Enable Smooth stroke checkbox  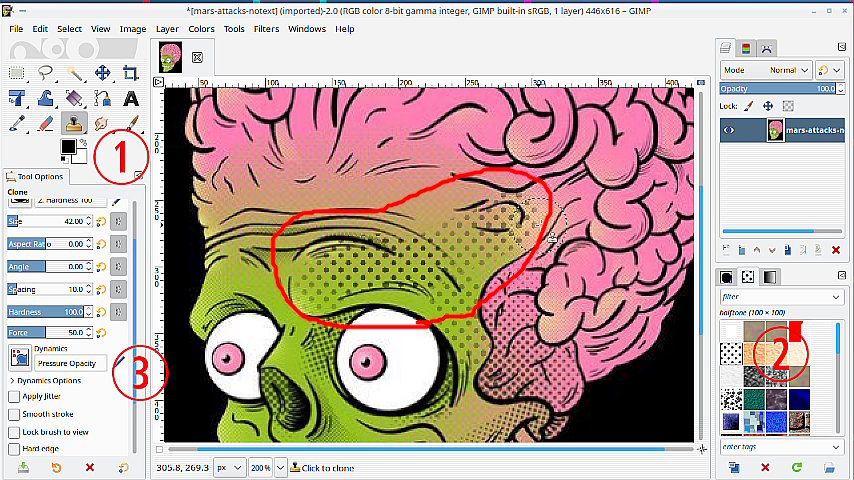(x=14, y=415)
